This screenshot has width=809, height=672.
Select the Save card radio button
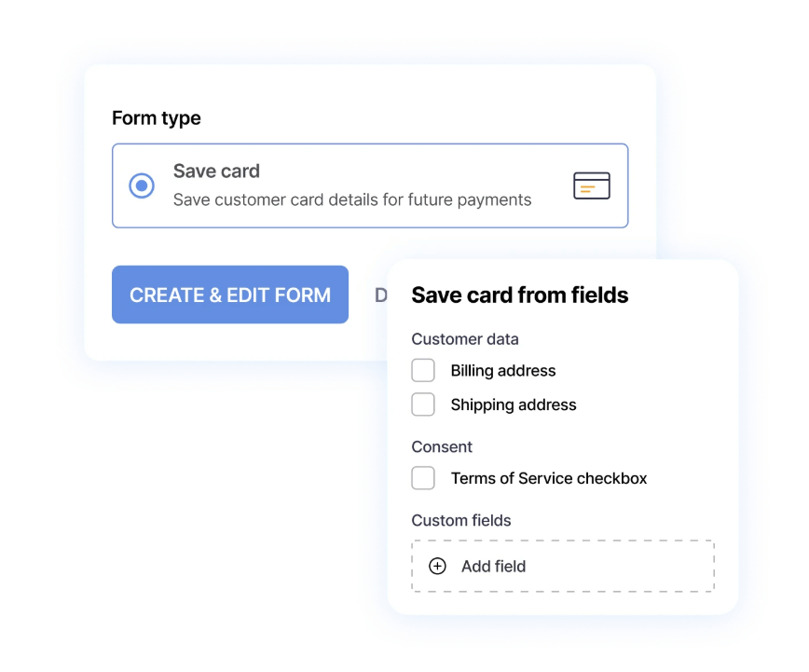141,185
